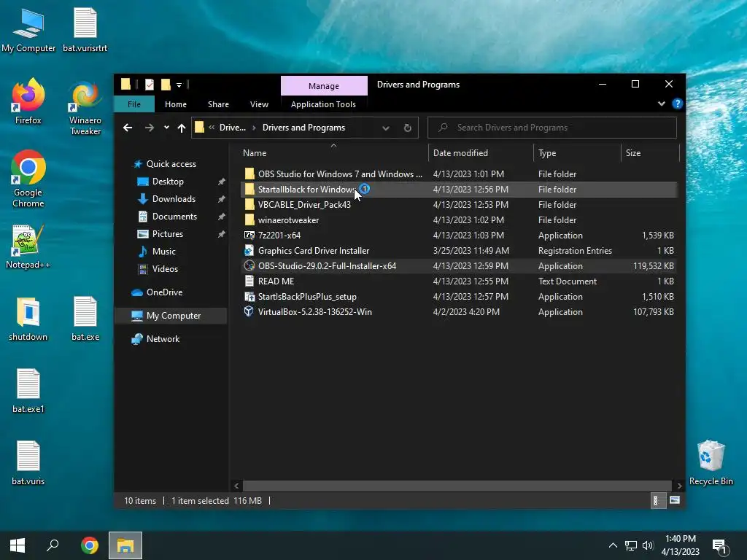Open Documents in the navigation pane
The width and height of the screenshot is (747, 560).
point(174,216)
